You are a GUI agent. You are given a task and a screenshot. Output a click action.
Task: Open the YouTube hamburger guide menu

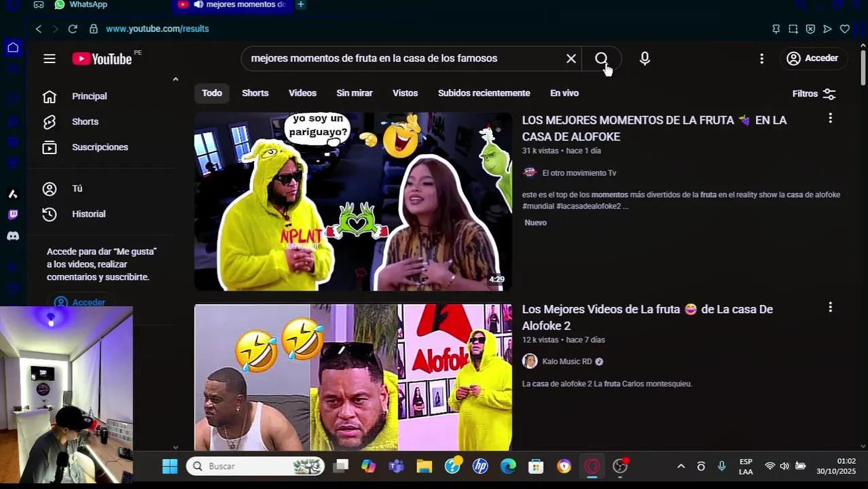point(50,58)
